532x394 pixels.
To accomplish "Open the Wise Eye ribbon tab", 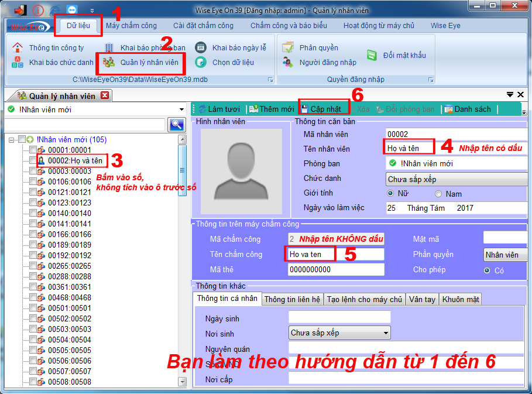I will pos(445,25).
